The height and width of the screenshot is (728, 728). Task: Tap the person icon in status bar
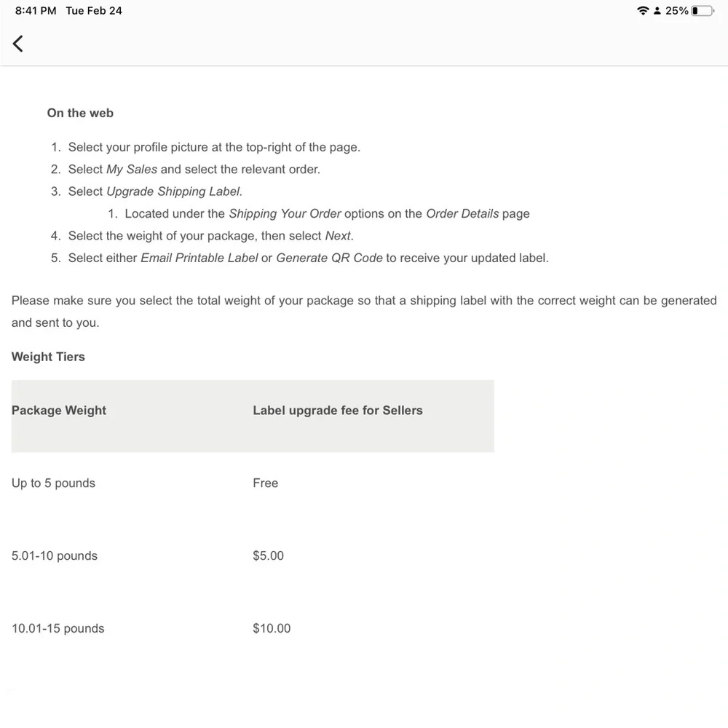pos(657,11)
